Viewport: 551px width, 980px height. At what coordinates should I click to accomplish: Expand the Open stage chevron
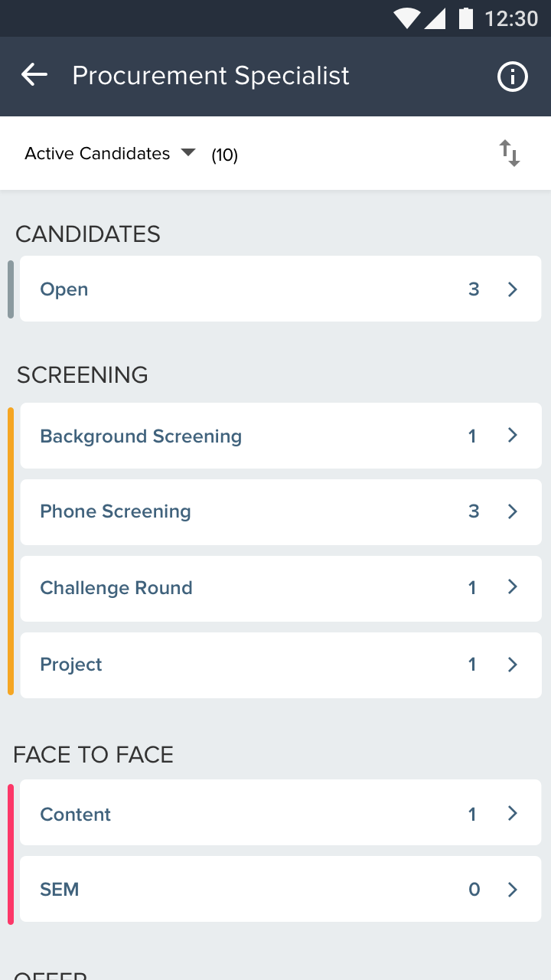(x=513, y=289)
